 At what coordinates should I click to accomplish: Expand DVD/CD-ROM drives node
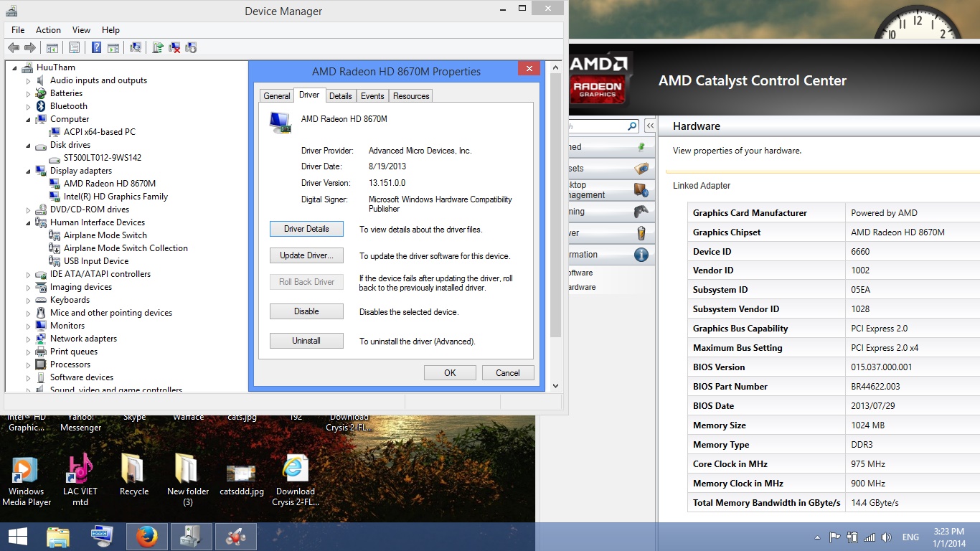click(x=29, y=209)
